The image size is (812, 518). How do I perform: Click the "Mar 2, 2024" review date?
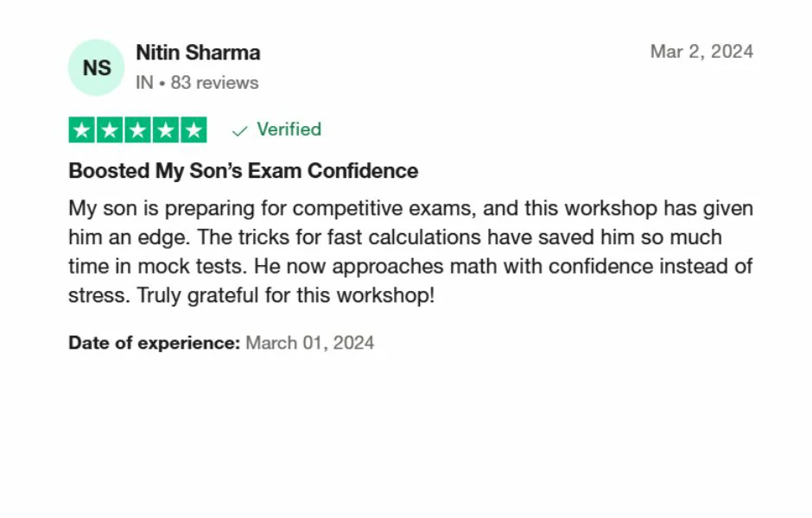pyautogui.click(x=701, y=52)
